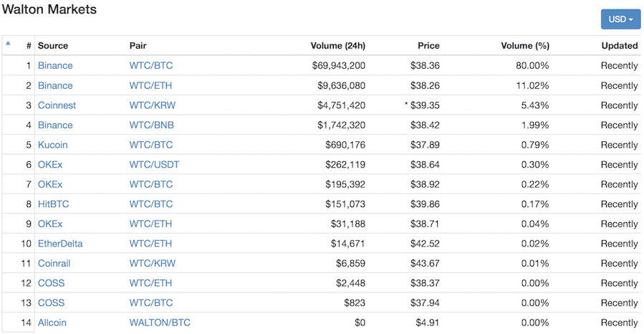Select the $2,448 volume cell
Screen dimensions: 644x334
click(x=351, y=283)
